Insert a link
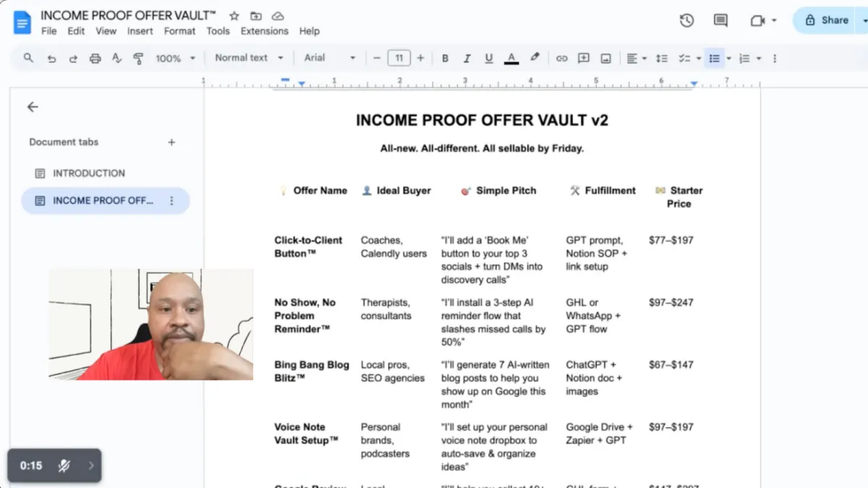This screenshot has width=868, height=488. tap(561, 59)
